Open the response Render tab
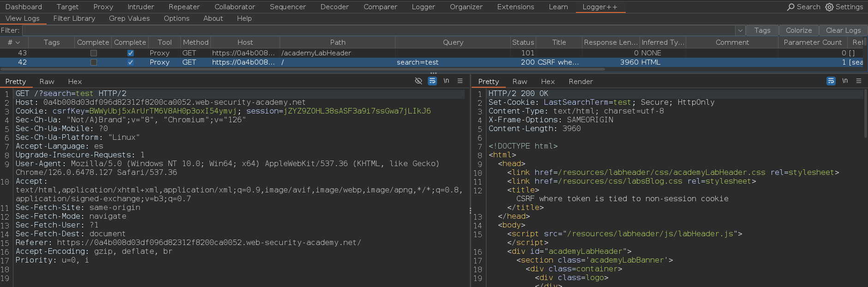This screenshot has width=868, height=287. point(581,82)
